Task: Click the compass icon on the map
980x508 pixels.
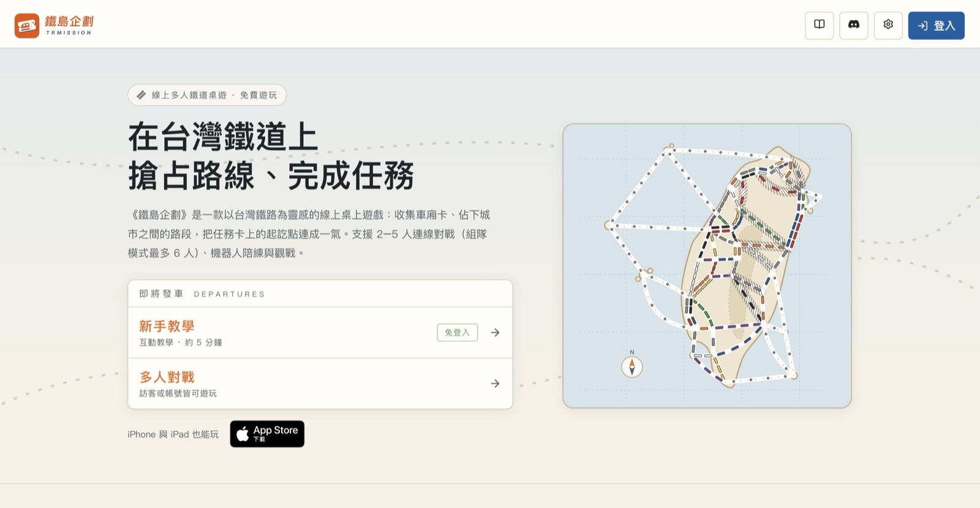Action: [632, 366]
